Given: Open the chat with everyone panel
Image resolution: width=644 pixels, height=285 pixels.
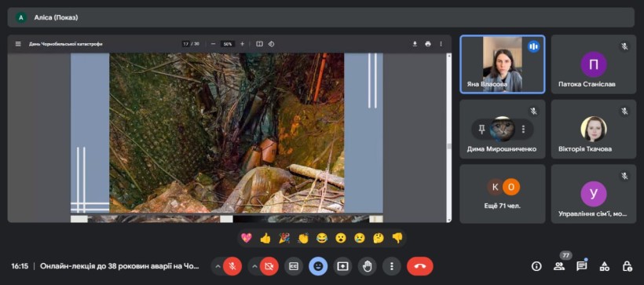Looking at the screenshot, I should 582,266.
